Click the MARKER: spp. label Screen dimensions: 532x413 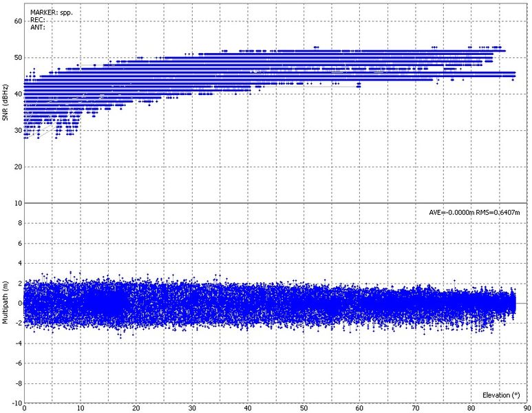click(x=52, y=12)
